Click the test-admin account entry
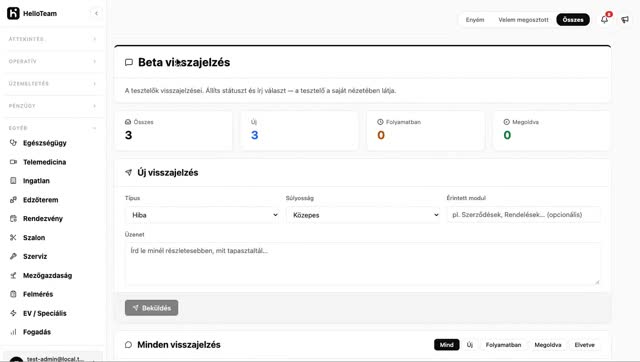Screen dimensions: 640x362 [x=53, y=358]
